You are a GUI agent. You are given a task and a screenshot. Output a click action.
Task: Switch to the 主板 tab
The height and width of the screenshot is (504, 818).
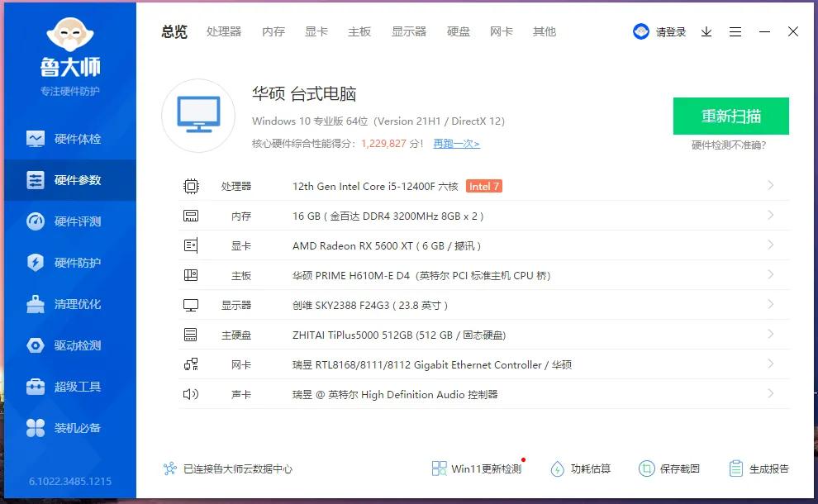coord(359,31)
